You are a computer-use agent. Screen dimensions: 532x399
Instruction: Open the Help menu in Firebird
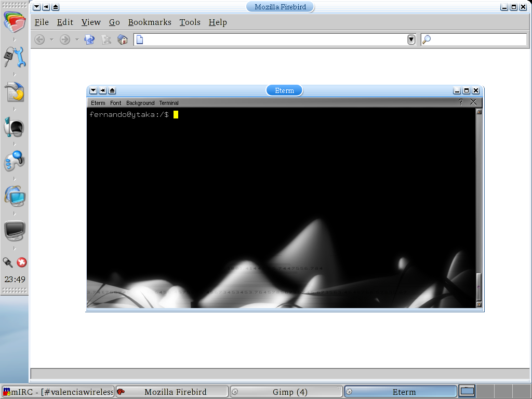[x=218, y=22]
